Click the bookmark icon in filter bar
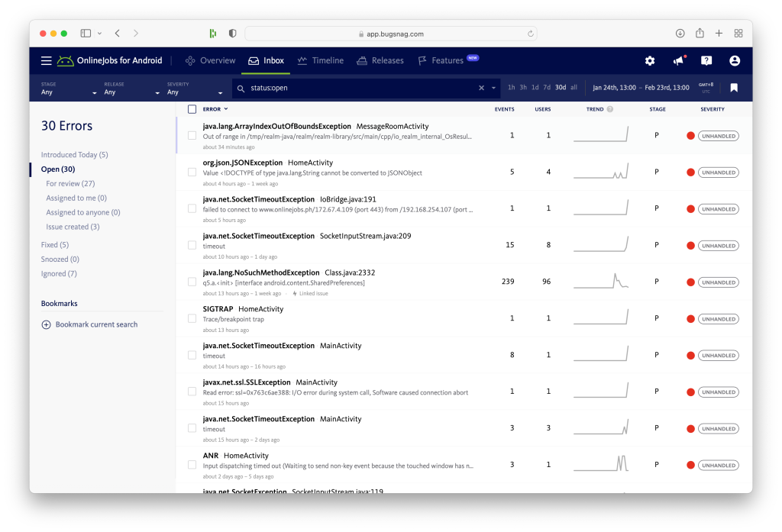This screenshot has width=782, height=532. tap(734, 88)
